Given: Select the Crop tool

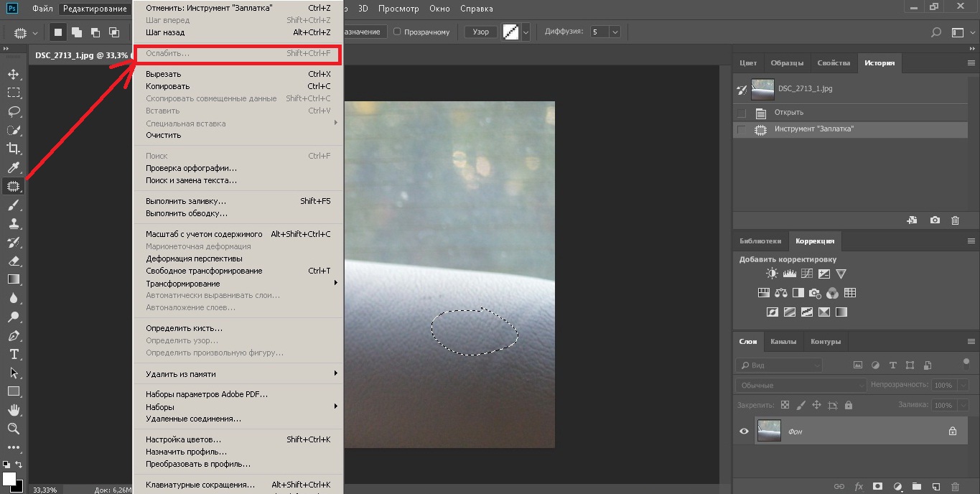Looking at the screenshot, I should [x=14, y=149].
